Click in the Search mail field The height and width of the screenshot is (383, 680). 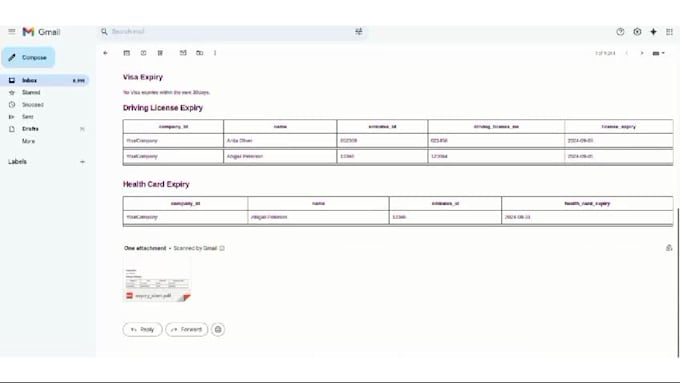point(232,32)
